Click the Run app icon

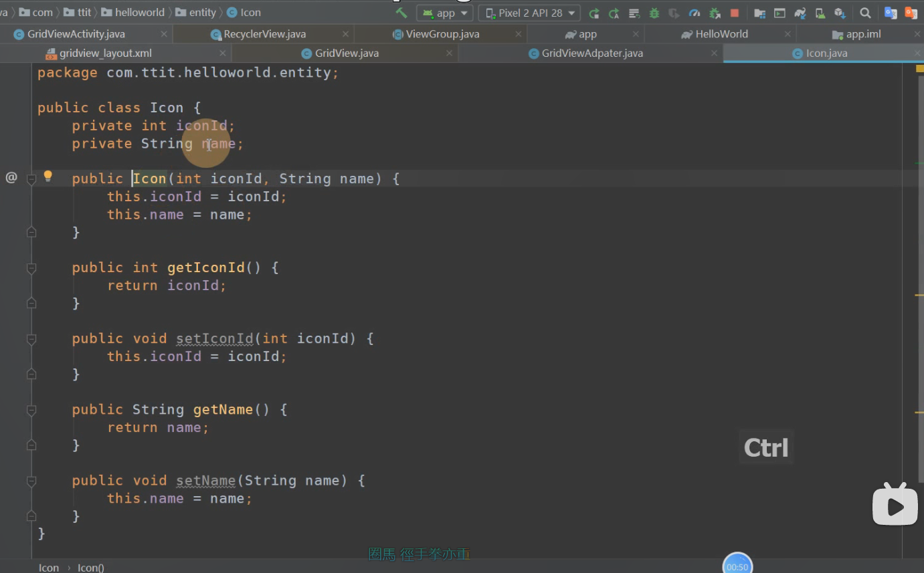(593, 13)
